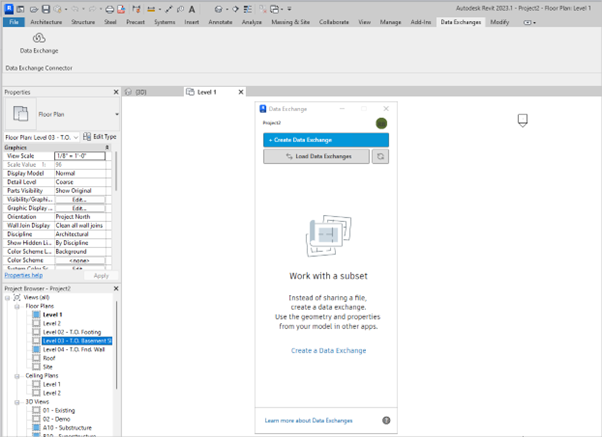Click the Create Data Exchange button
The image size is (602, 437).
(326, 140)
